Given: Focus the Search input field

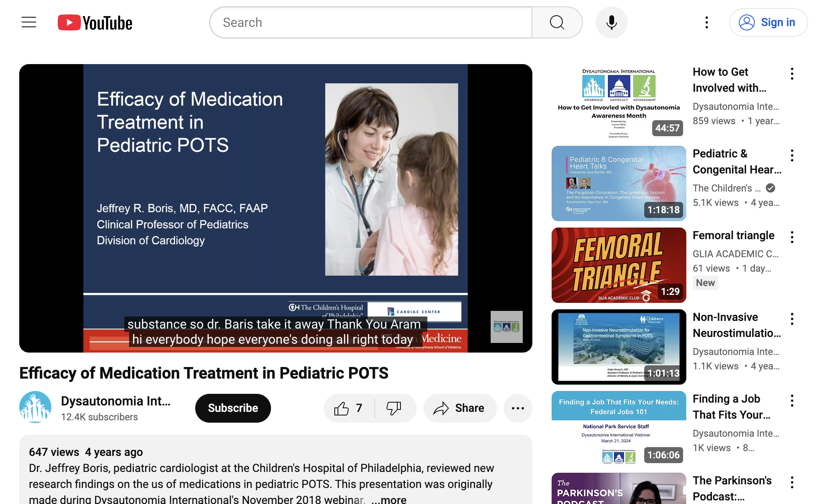Looking at the screenshot, I should [x=371, y=22].
